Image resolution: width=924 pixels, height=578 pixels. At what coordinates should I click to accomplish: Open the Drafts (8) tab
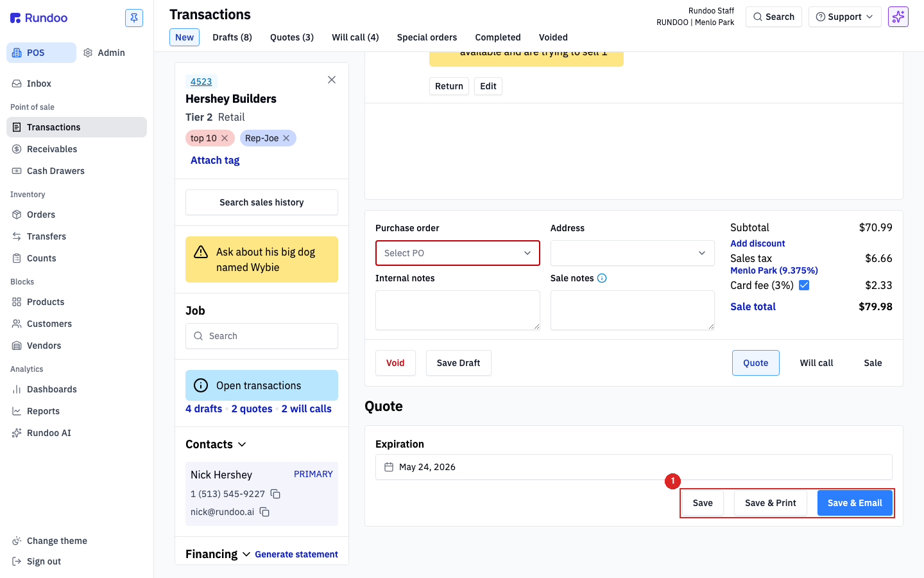[x=232, y=37]
